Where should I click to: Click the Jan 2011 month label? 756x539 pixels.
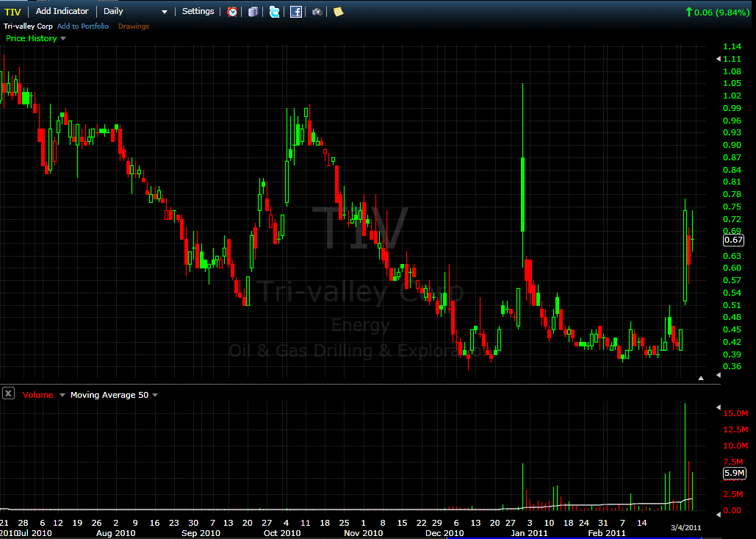529,533
